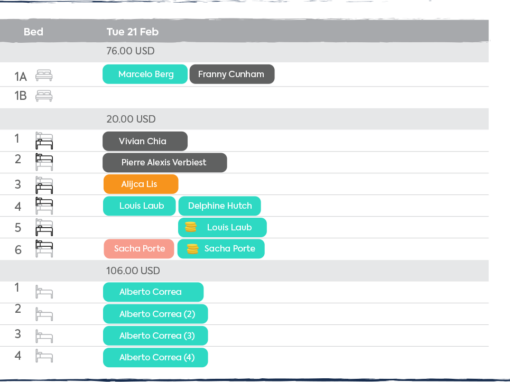Open Marcelo Berg's reservation
The height and width of the screenshot is (382, 510).
click(x=145, y=74)
